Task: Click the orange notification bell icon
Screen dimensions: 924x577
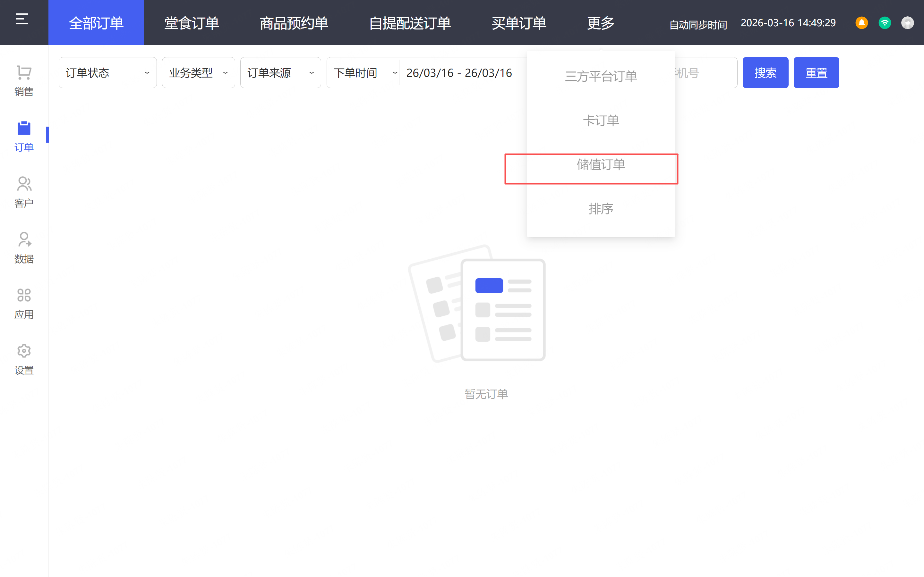Action: coord(861,23)
